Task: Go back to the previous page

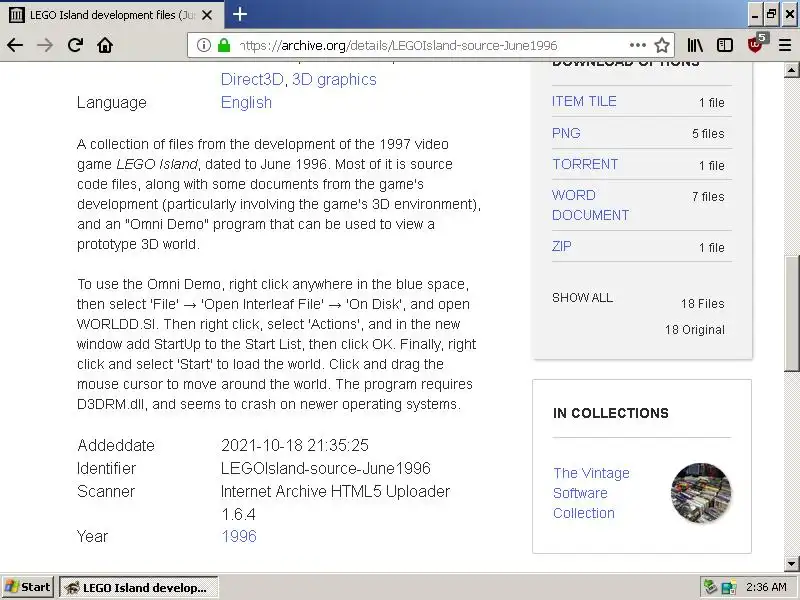Action: 15,45
